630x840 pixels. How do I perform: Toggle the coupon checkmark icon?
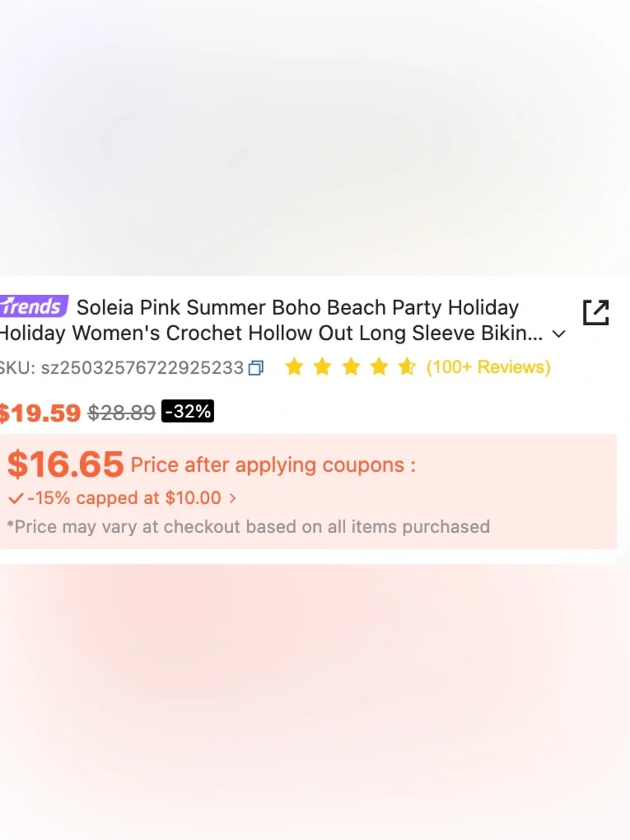click(16, 498)
